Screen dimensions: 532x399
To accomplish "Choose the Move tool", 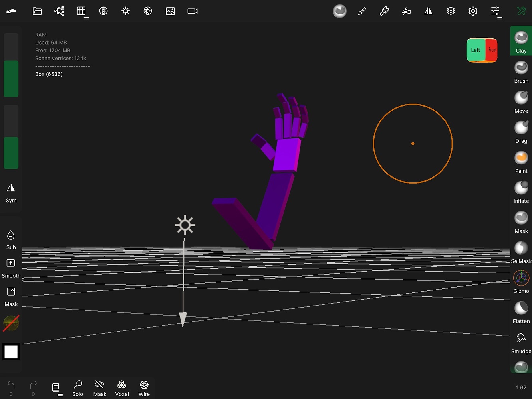I will pos(521,102).
